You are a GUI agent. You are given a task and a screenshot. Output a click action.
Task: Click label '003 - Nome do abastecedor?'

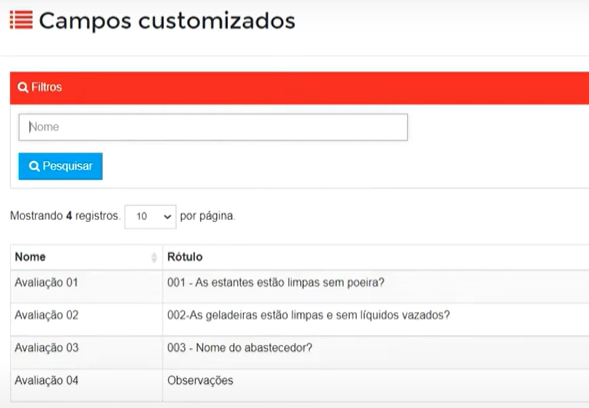(240, 348)
